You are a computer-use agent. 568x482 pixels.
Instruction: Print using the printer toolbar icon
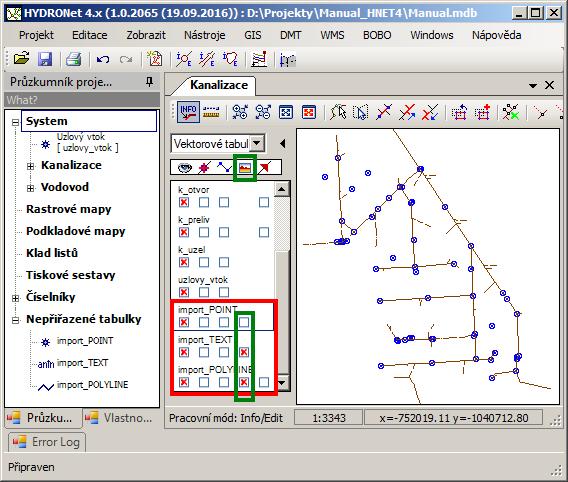[x=74, y=59]
